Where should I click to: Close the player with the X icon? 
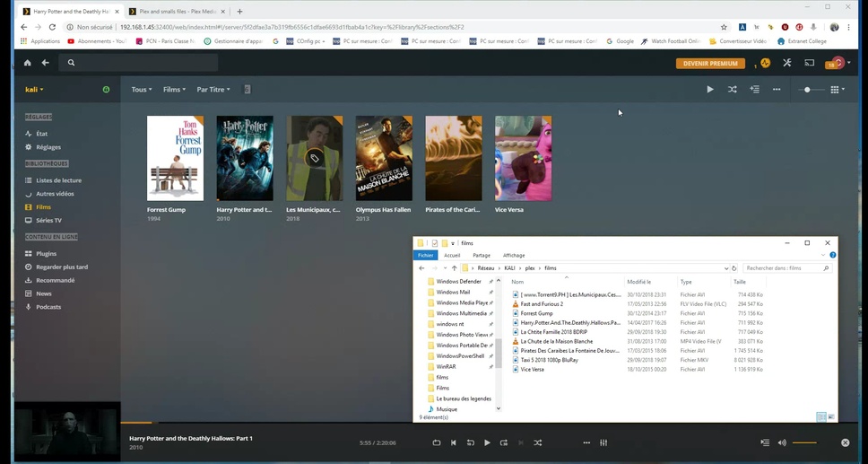pos(845,442)
